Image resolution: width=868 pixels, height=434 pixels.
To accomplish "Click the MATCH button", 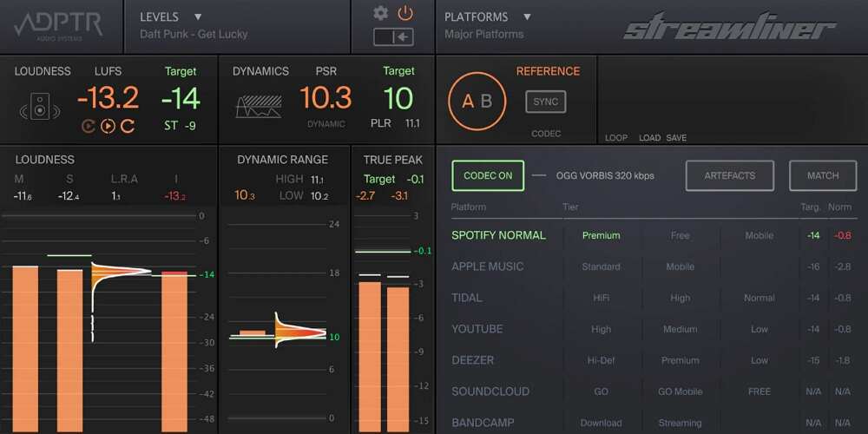I will point(823,175).
